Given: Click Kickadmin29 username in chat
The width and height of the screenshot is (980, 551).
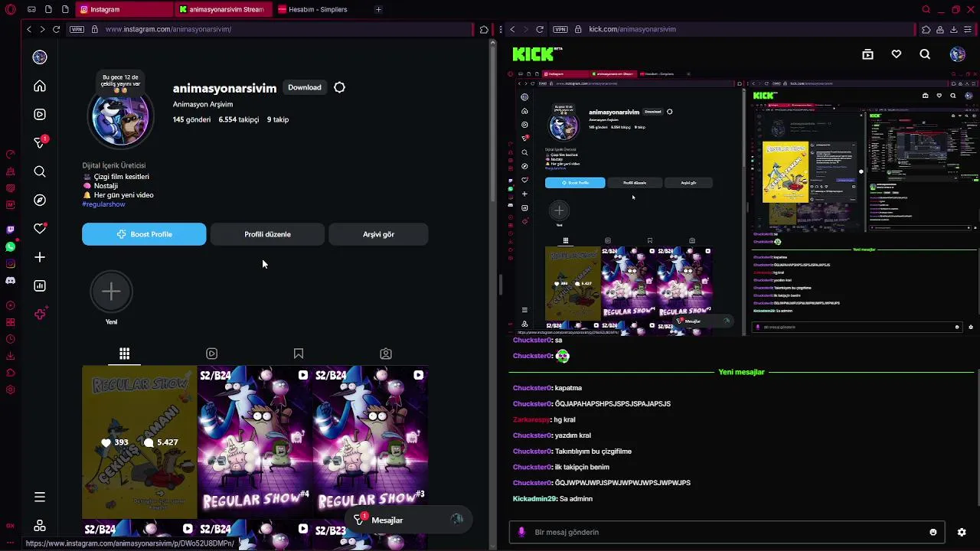Looking at the screenshot, I should point(534,499).
